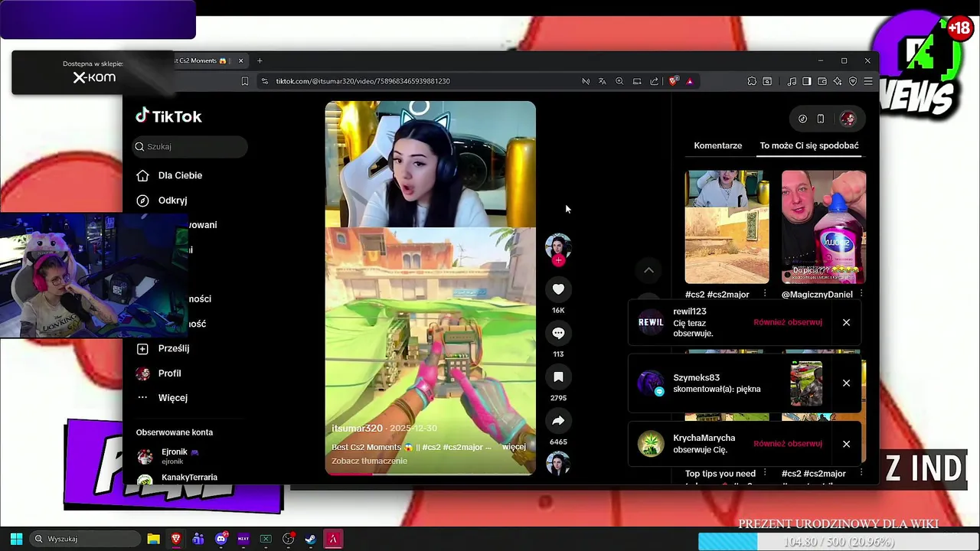Viewport: 980px width, 551px height.
Task: Follow back rewil123 with Również obserwuj
Action: click(x=787, y=322)
